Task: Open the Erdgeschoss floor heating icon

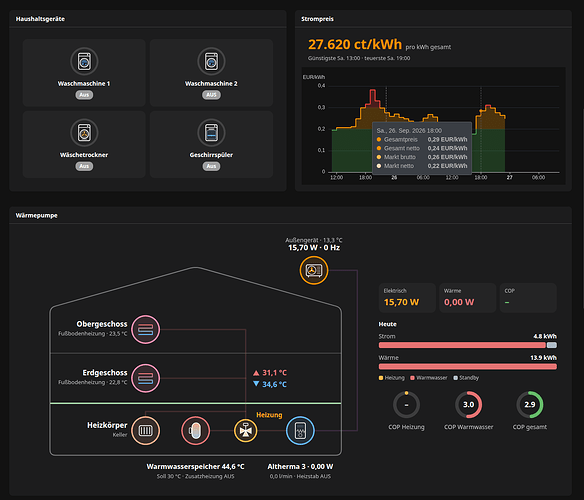Action: pyautogui.click(x=146, y=378)
